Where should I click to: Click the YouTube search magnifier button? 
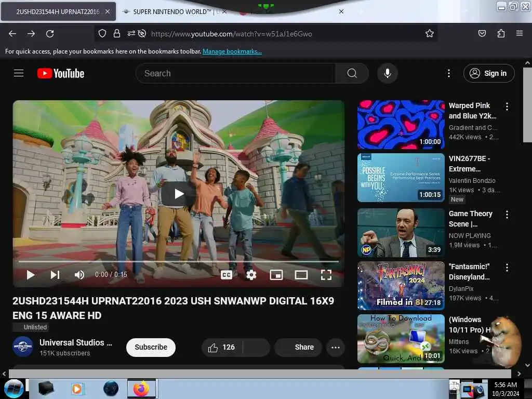tap(352, 73)
